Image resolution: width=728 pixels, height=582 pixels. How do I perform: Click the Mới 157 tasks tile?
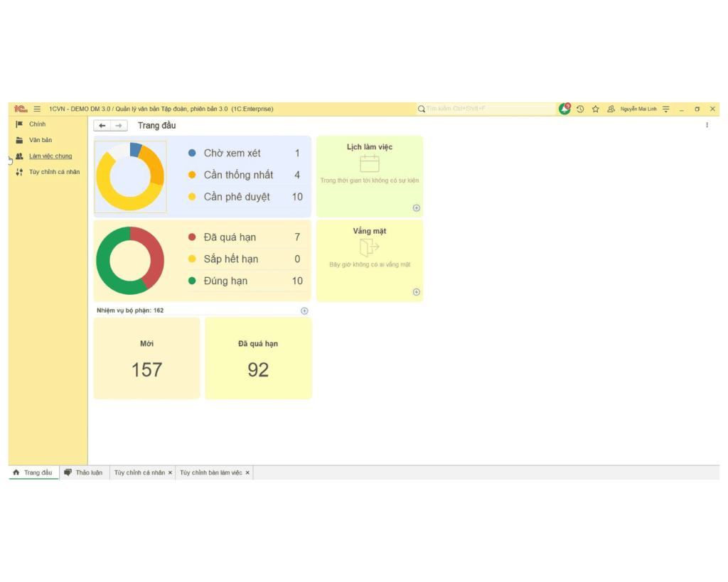146,359
